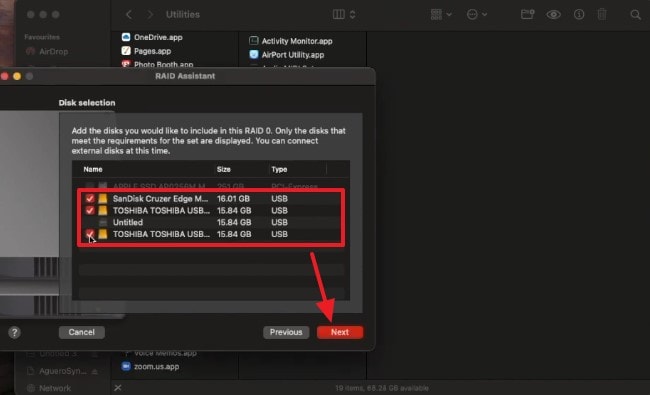Open RAID Assistant help question mark
The image size is (650, 395).
[x=15, y=332]
